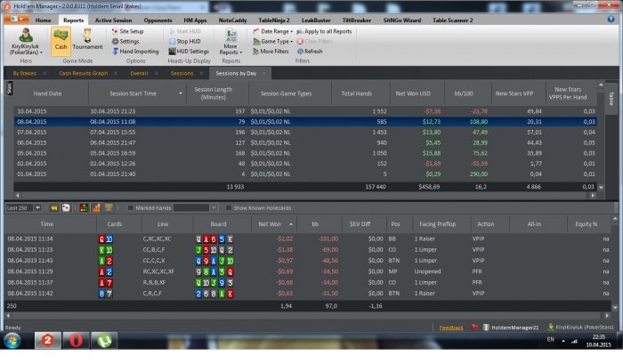This screenshot has width=623, height=364.
Task: Click the Table side panel tab
Action: pos(611,98)
